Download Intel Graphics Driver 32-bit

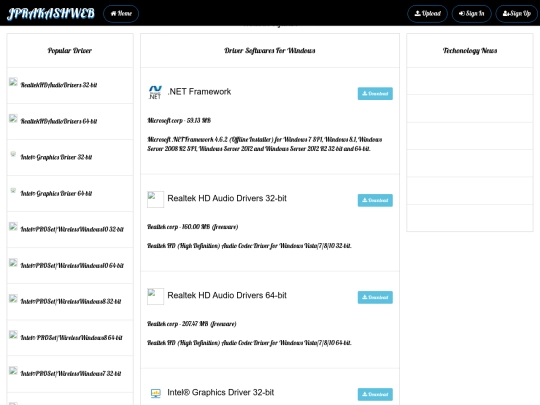tap(375, 395)
